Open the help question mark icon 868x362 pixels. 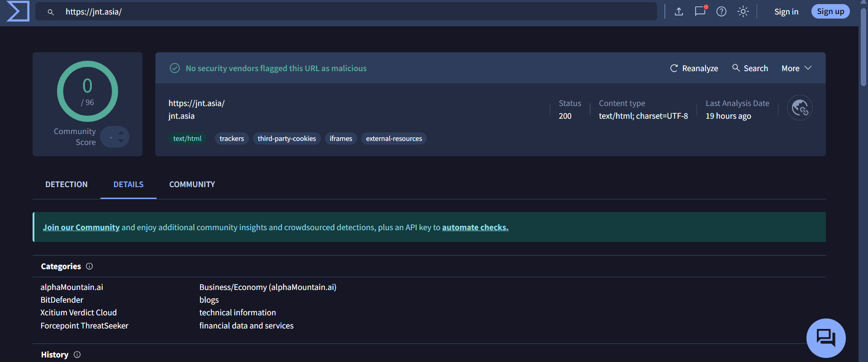point(721,11)
